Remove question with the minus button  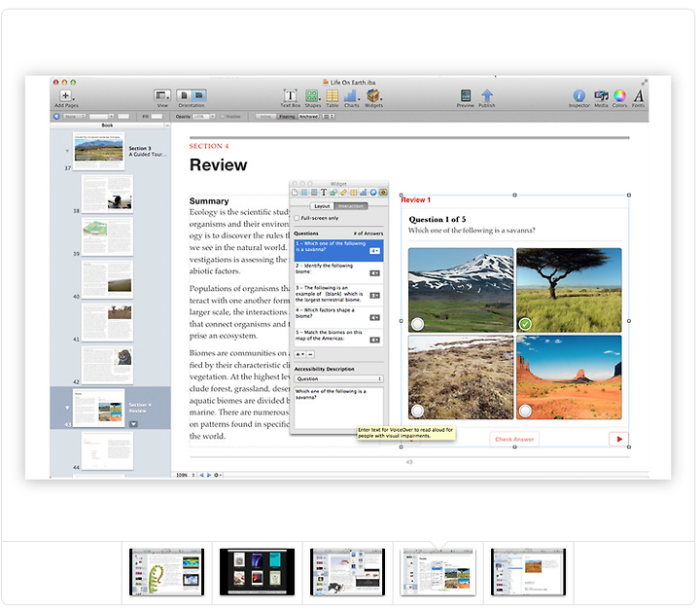tap(311, 354)
